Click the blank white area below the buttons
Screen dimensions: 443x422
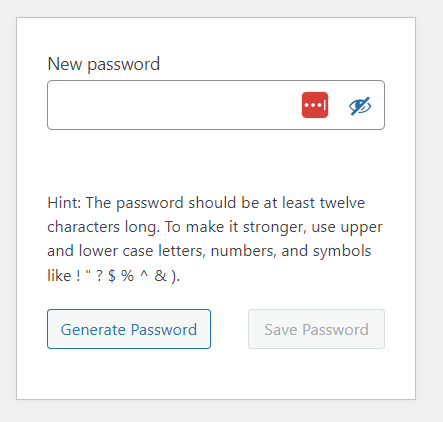216,373
